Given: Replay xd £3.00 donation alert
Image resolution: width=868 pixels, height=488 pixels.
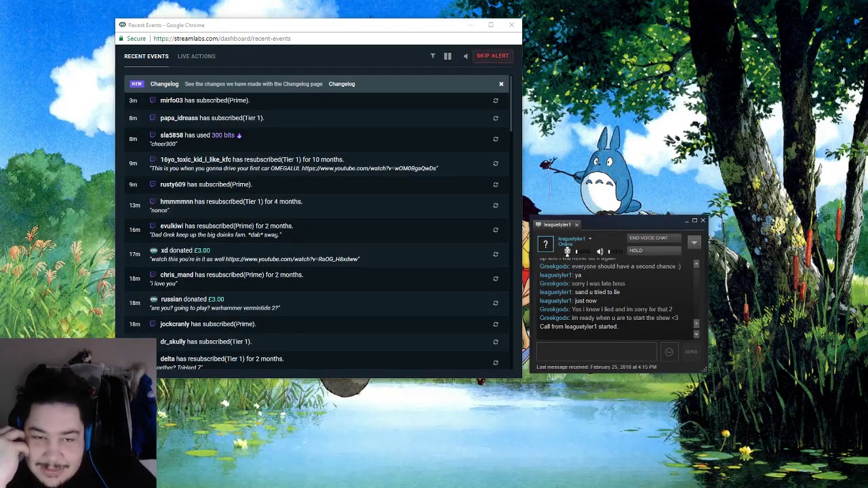Looking at the screenshot, I should pyautogui.click(x=496, y=254).
